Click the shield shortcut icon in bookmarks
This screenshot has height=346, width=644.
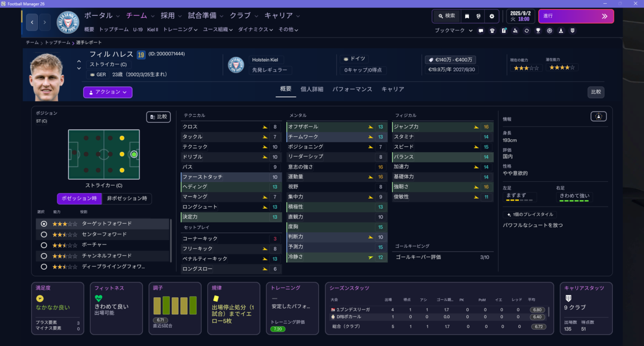coord(573,31)
